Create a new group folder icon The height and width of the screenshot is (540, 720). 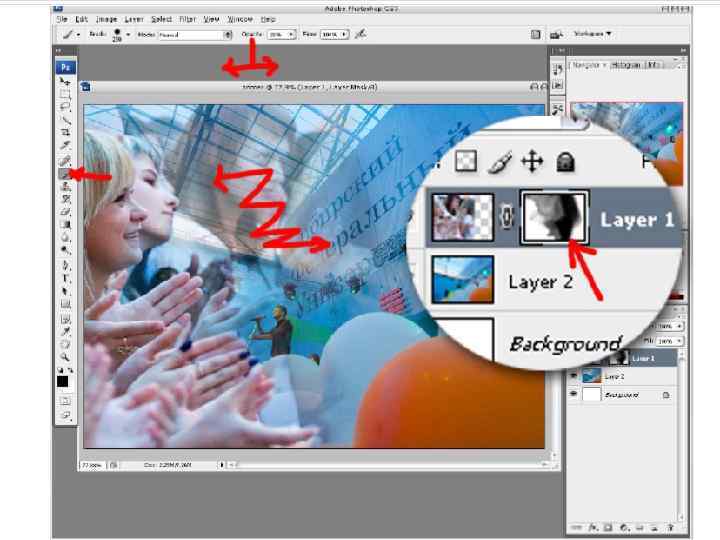(639, 528)
